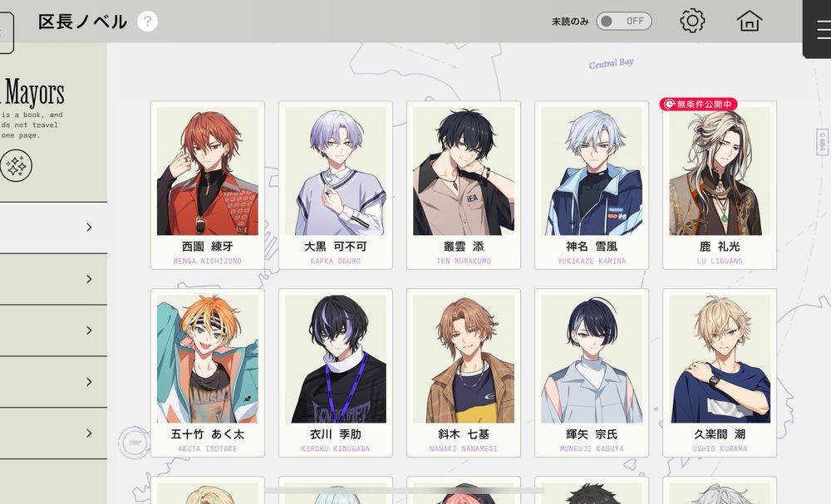Screen dimensions: 831x504
Task: Expand the second sidebar chevron row
Action: pos(53,279)
